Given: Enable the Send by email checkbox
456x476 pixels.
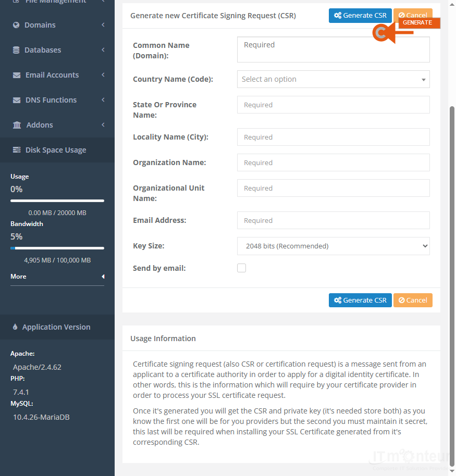Looking at the screenshot, I should pos(241,268).
